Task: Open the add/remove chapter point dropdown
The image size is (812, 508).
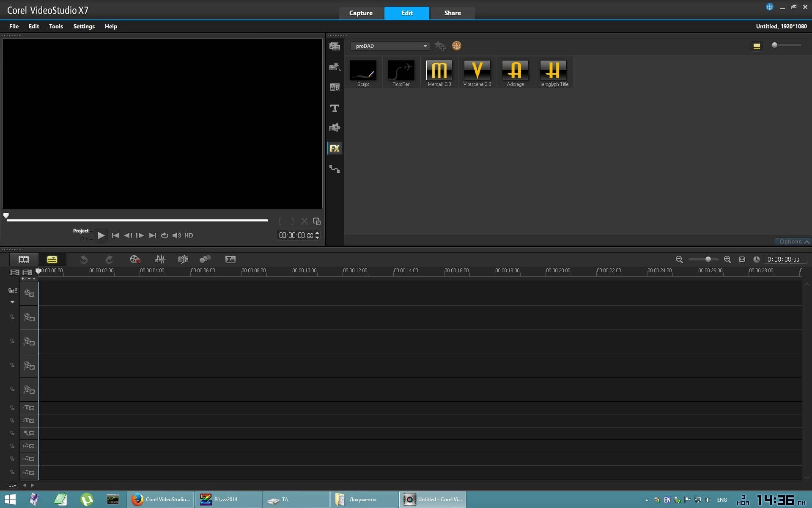Action: [x=29, y=279]
